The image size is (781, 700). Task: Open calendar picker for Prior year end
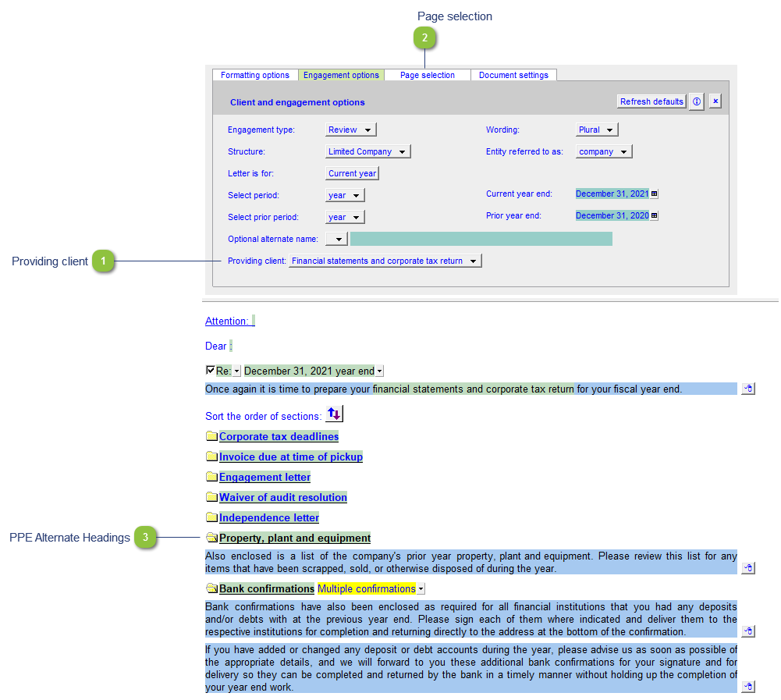coord(655,215)
